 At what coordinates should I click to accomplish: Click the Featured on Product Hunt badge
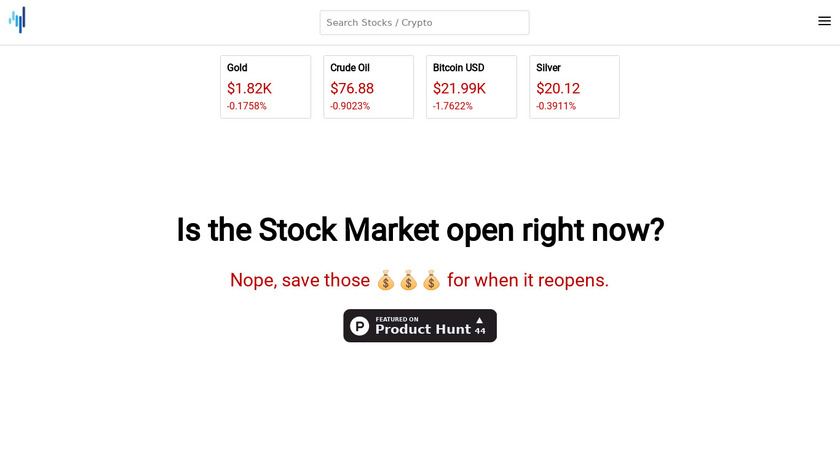pos(420,326)
